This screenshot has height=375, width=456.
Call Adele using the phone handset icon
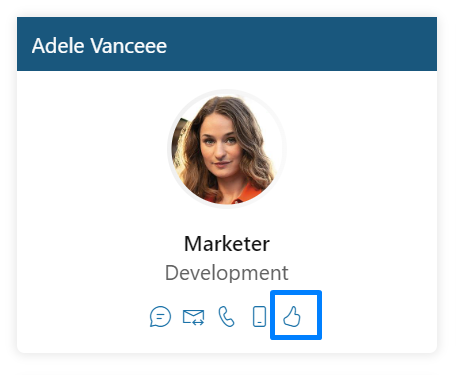(x=226, y=316)
